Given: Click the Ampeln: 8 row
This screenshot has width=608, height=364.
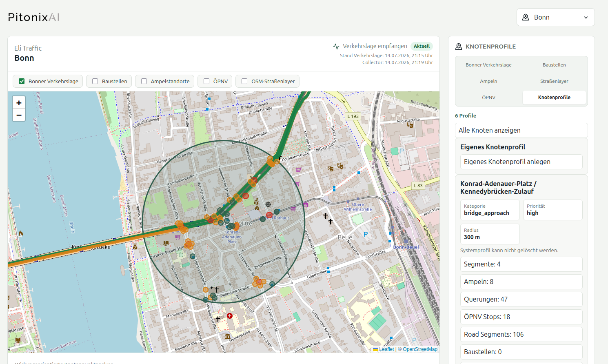Looking at the screenshot, I should (x=521, y=282).
